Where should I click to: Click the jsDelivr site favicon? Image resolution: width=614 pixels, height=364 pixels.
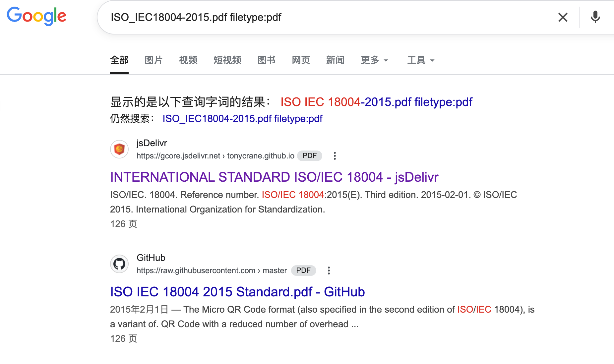coord(119,149)
